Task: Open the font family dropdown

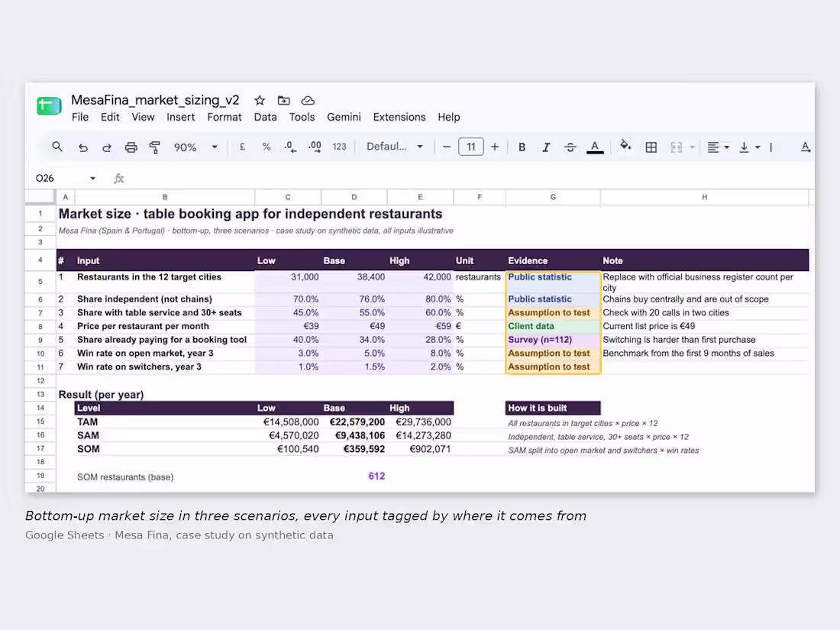Action: click(395, 147)
